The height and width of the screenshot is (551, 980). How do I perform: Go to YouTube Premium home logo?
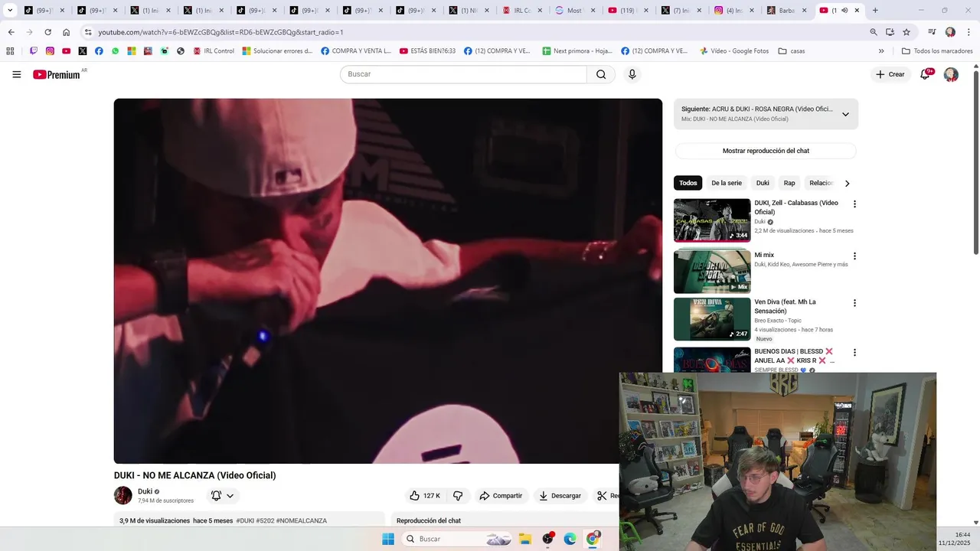pyautogui.click(x=57, y=74)
